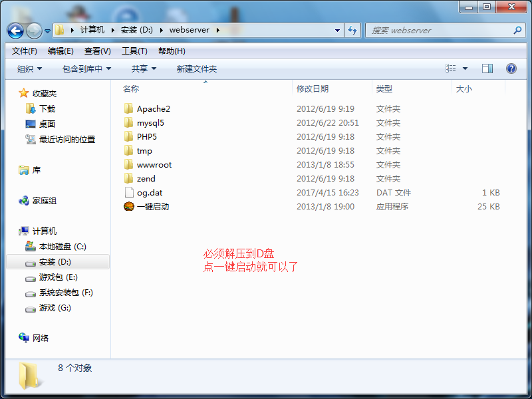Screen dimensions: 532x399
Task: Open Help via the question mark icon
Action: click(x=511, y=68)
